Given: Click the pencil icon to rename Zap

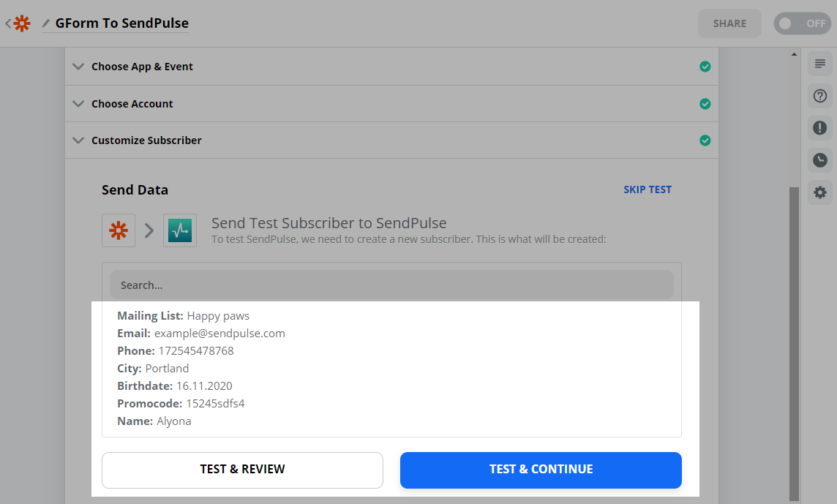Looking at the screenshot, I should tap(46, 23).
